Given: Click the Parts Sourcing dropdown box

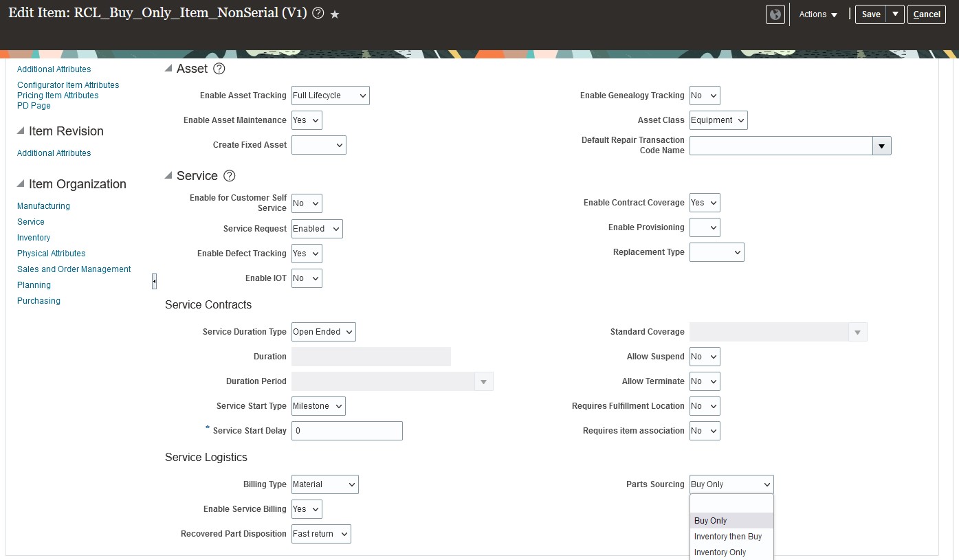Looking at the screenshot, I should click(731, 484).
